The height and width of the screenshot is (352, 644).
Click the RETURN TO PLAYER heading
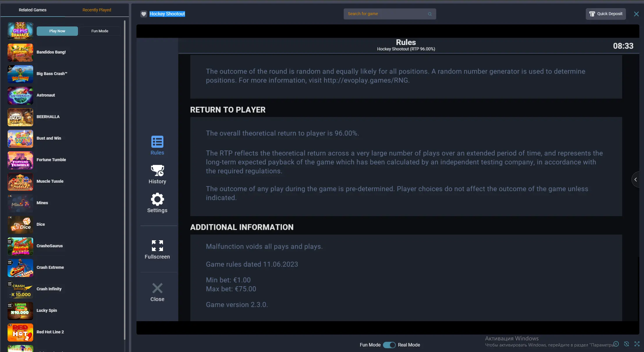pos(228,110)
